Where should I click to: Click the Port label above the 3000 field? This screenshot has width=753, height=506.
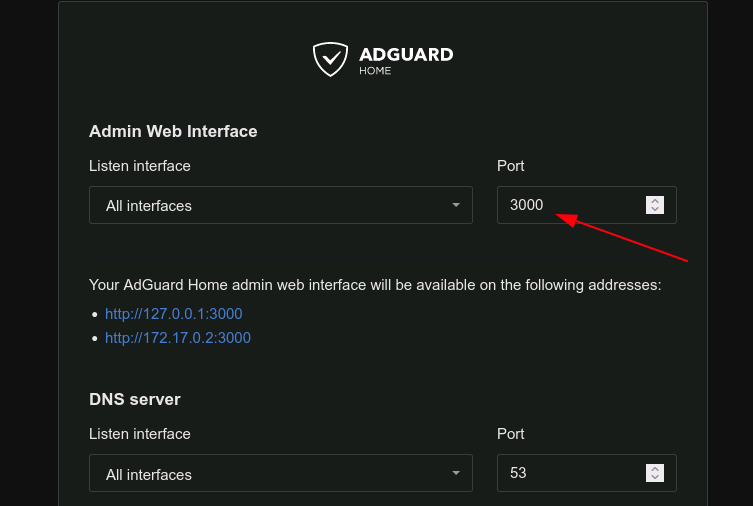[x=510, y=166]
